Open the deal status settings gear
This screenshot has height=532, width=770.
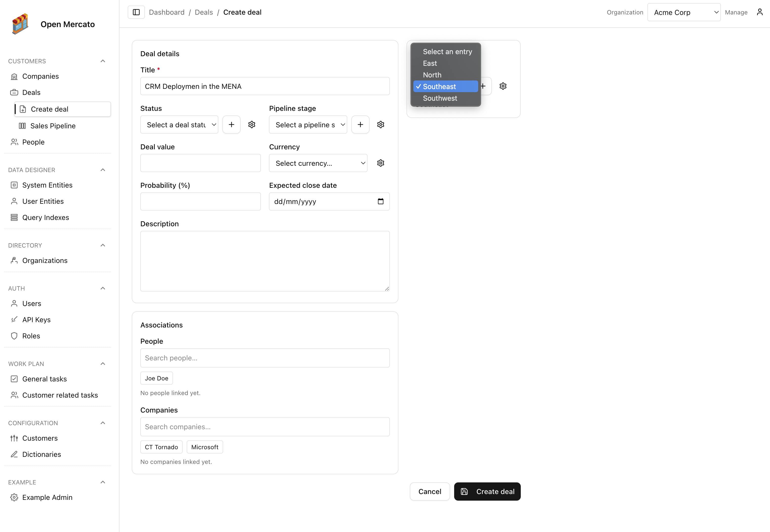tap(252, 124)
